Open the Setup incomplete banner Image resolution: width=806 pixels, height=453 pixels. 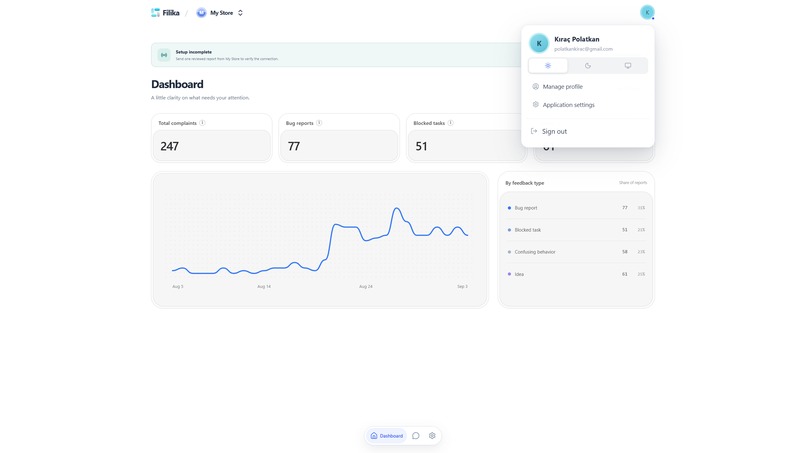(337, 55)
